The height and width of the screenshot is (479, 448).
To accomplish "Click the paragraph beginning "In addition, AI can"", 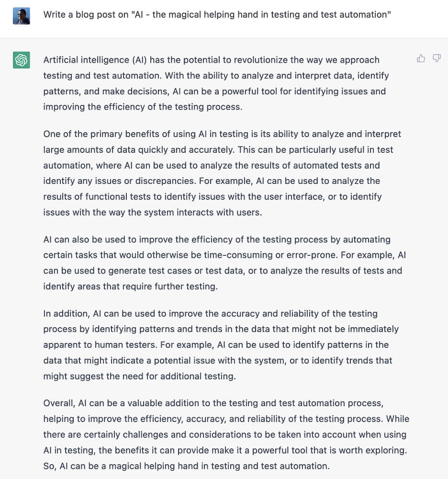I will coord(221,345).
